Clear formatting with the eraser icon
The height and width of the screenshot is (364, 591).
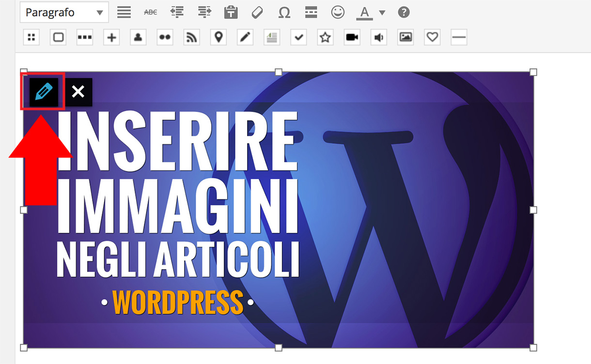pos(258,12)
